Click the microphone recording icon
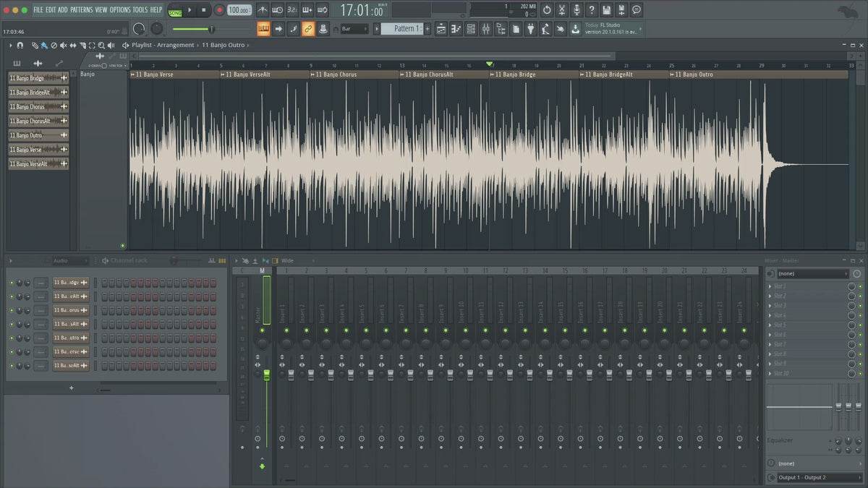Viewport: 868px width, 488px height. [576, 10]
